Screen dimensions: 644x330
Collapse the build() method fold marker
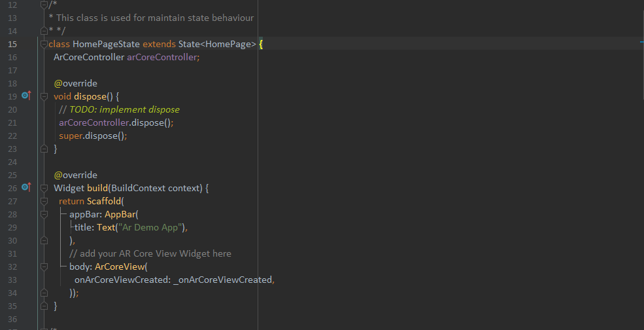click(x=44, y=188)
